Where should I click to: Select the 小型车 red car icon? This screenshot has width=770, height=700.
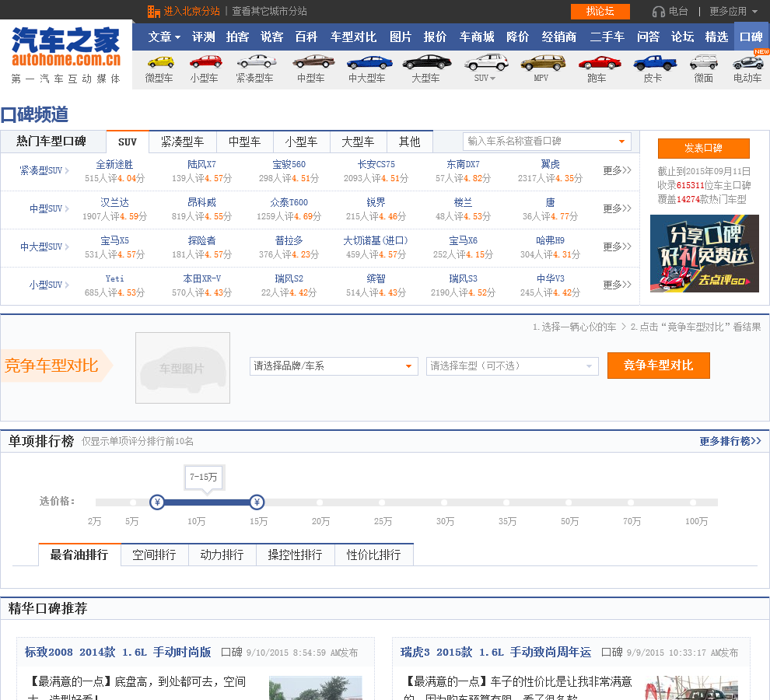pyautogui.click(x=206, y=62)
